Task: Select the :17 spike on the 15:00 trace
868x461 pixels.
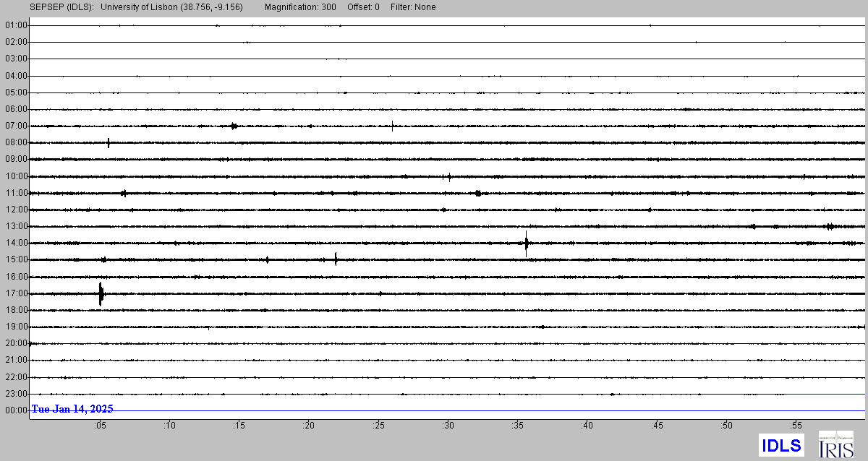Action: (267, 259)
